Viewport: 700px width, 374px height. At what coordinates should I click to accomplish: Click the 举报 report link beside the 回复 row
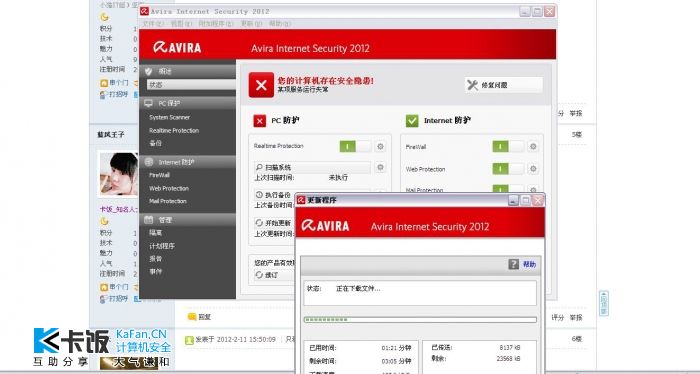click(x=576, y=317)
